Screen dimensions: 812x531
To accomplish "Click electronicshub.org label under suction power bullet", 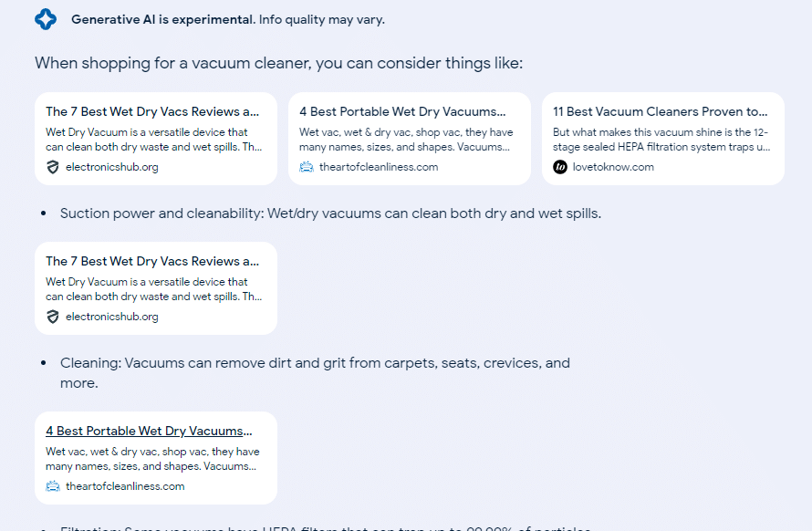I will 112,317.
